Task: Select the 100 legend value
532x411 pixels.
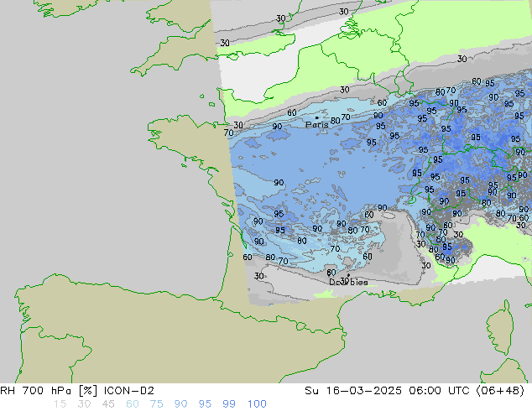Action: (x=257, y=403)
